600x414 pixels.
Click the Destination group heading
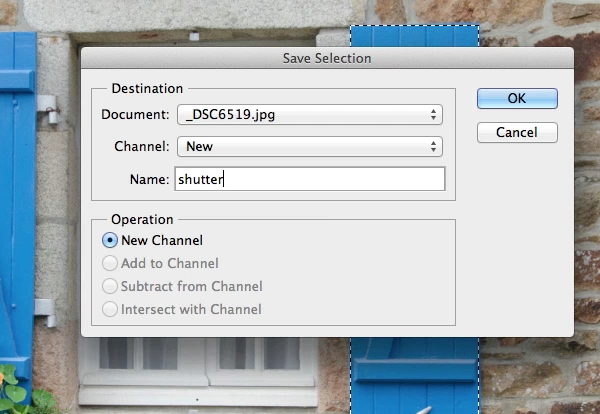tap(147, 88)
